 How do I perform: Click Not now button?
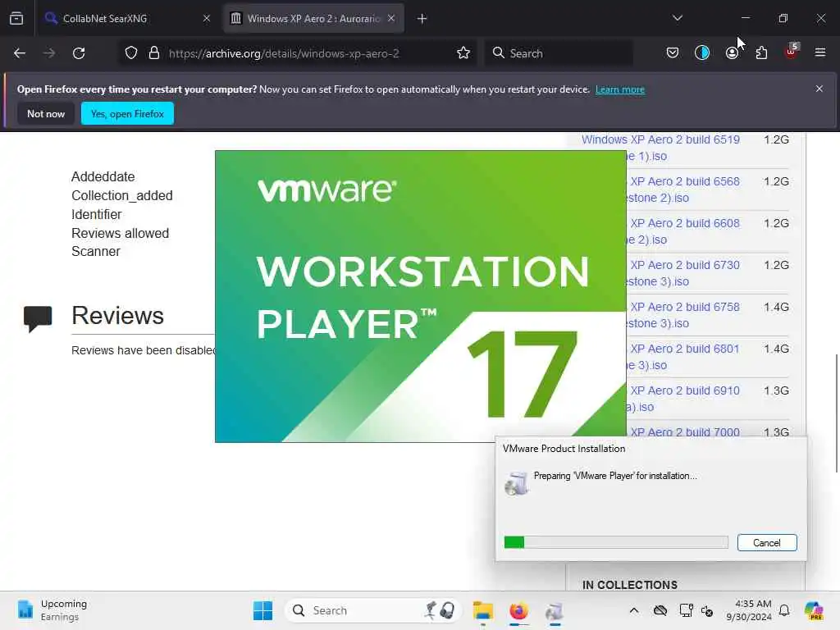(46, 113)
